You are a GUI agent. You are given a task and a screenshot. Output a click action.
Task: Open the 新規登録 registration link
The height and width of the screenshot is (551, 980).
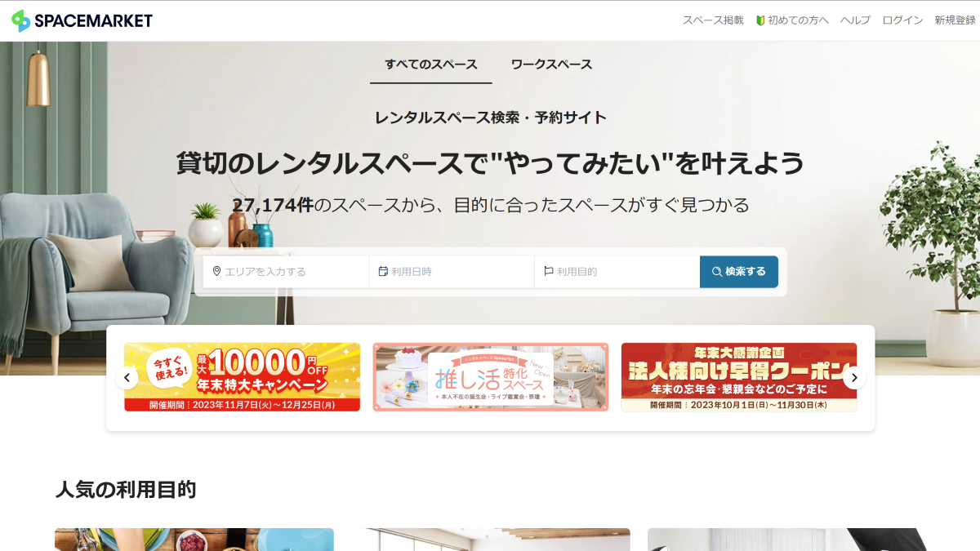tap(954, 20)
